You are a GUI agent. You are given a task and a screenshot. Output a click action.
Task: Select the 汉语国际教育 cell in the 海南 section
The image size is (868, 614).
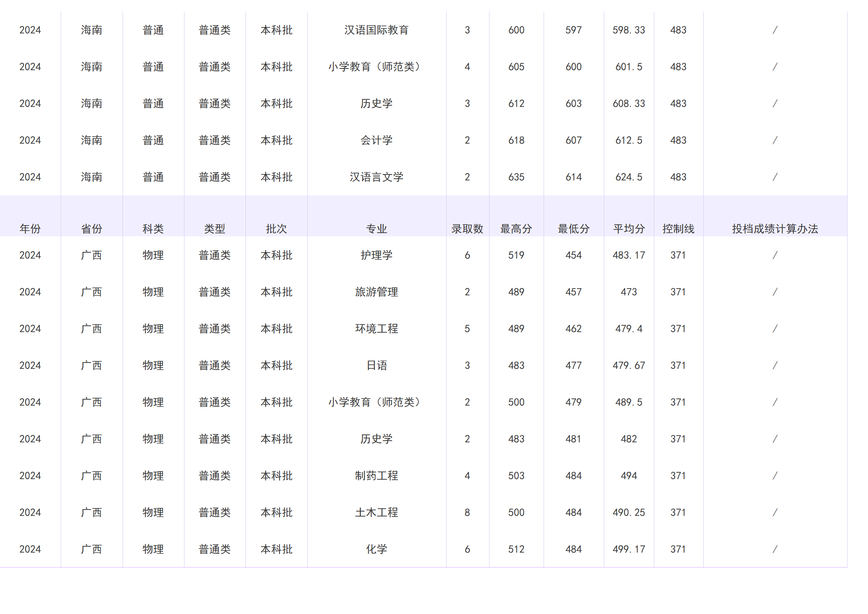click(x=377, y=30)
